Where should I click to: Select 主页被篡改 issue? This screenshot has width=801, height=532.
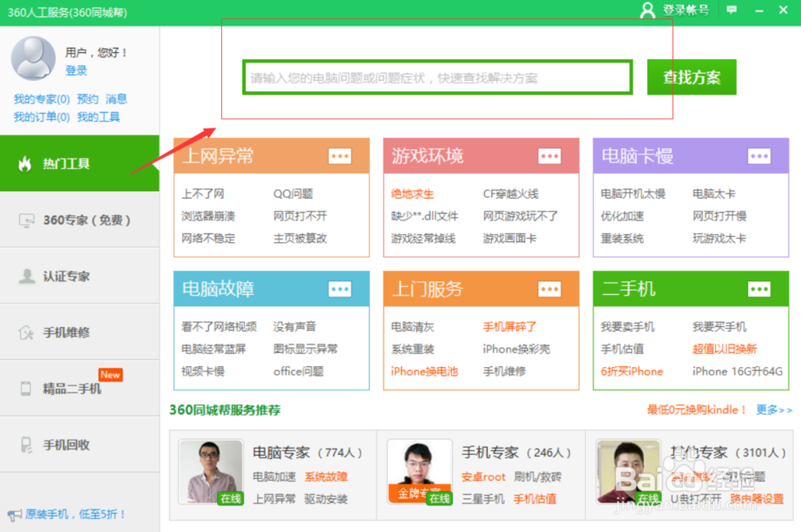[300, 238]
